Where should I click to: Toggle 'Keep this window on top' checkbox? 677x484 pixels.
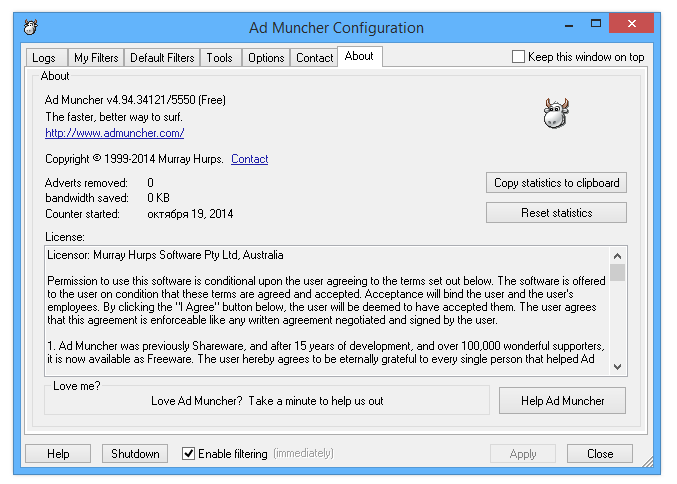pyautogui.click(x=518, y=57)
